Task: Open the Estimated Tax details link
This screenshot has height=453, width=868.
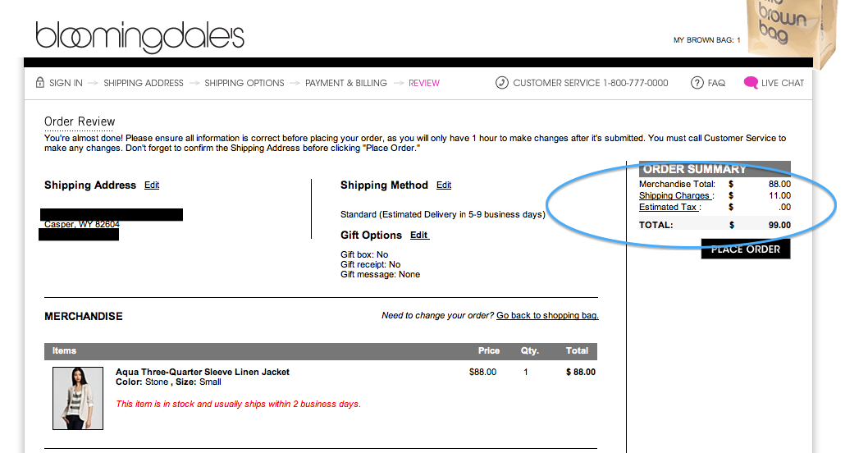Action: tap(669, 208)
